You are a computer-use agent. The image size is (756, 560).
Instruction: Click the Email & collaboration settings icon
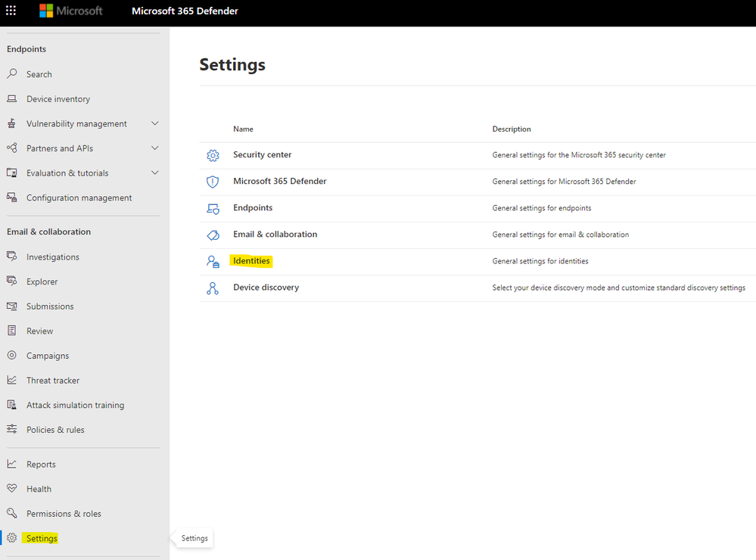tap(213, 235)
